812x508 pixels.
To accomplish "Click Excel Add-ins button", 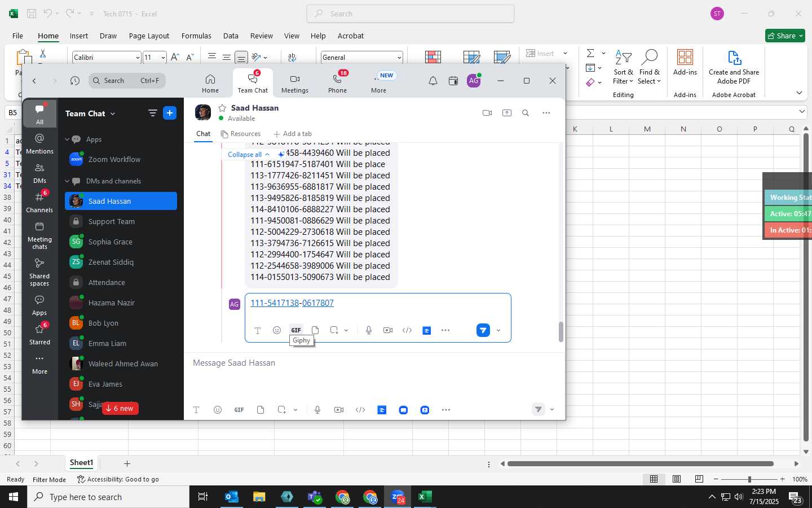I will click(x=685, y=63).
